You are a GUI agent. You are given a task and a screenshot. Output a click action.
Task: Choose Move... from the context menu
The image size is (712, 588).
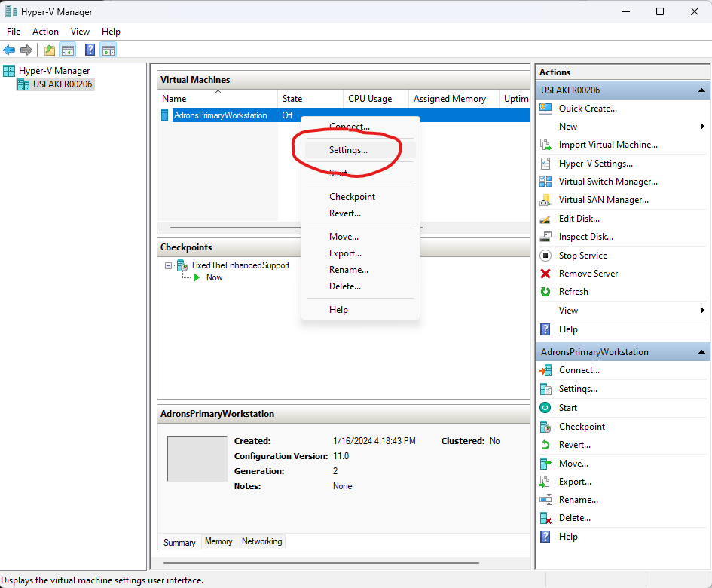click(x=360, y=236)
